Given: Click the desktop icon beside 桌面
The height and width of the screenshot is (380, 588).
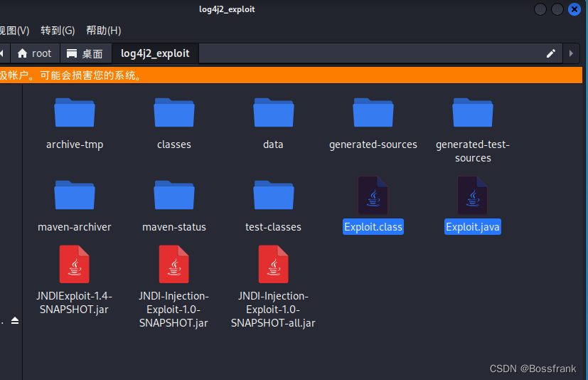Looking at the screenshot, I should pos(72,53).
